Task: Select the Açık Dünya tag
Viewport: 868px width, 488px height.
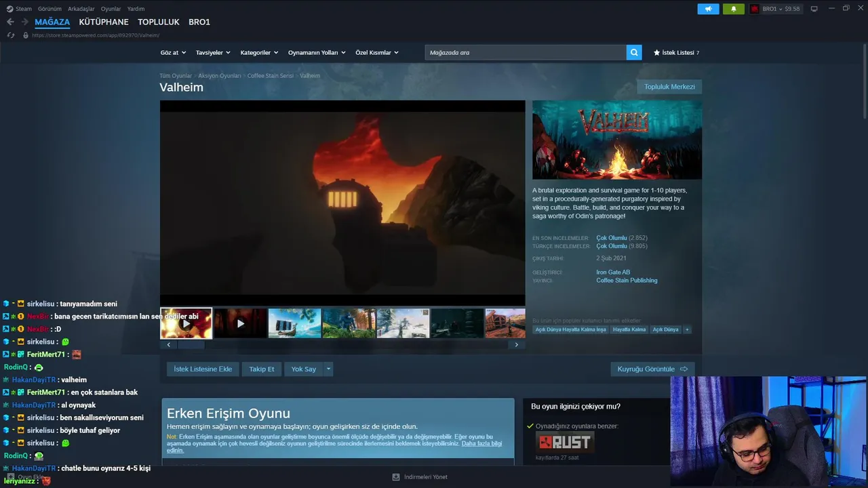Action: click(x=665, y=329)
